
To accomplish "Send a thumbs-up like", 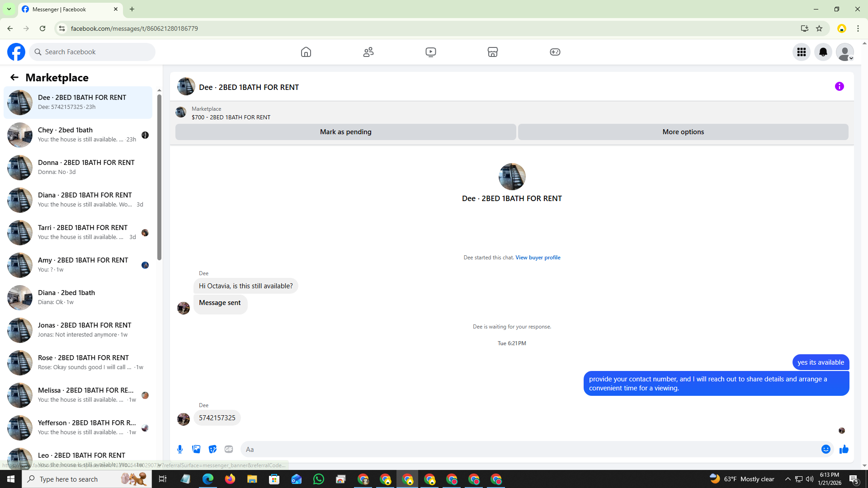I will [x=844, y=449].
